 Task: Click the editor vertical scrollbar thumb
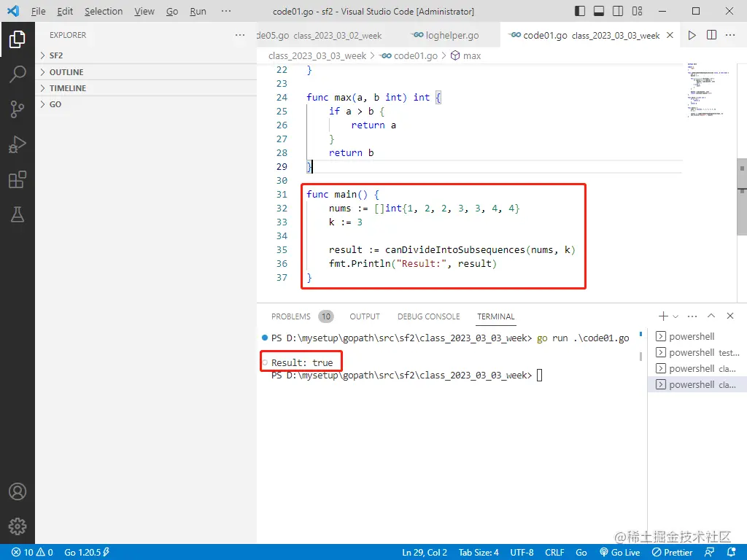(x=742, y=196)
